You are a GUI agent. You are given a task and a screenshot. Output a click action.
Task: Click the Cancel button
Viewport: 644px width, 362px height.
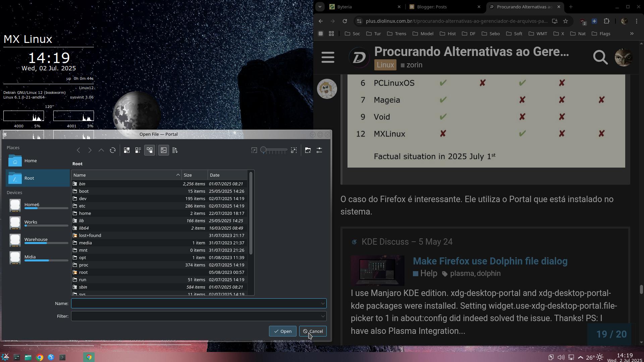313,331
